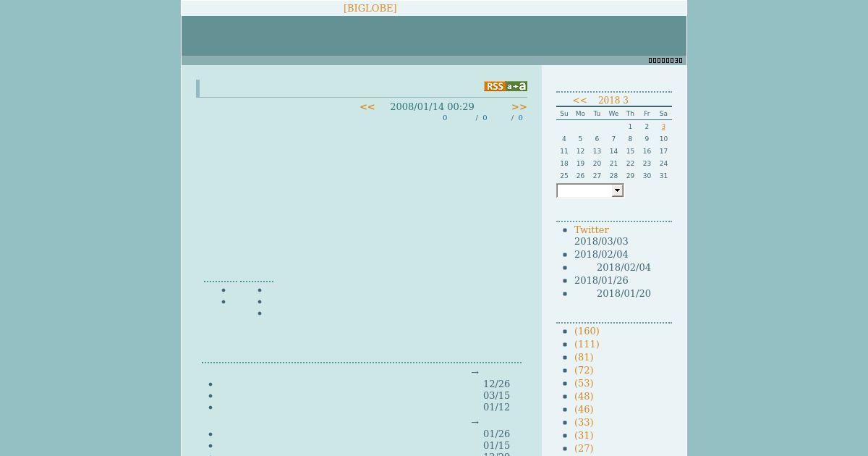Open the category with count (48)
Image resolution: width=868 pixels, height=456 pixels.
point(584,397)
